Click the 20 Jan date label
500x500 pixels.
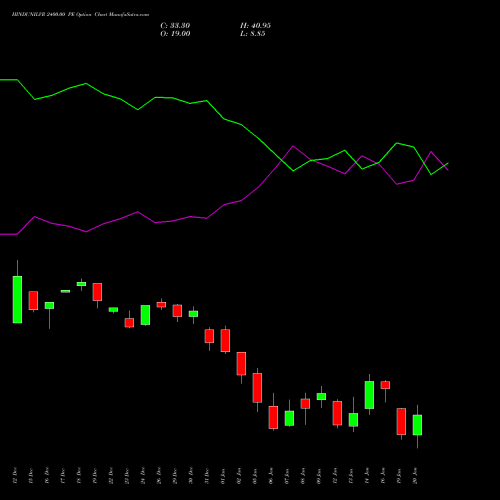pos(415,476)
